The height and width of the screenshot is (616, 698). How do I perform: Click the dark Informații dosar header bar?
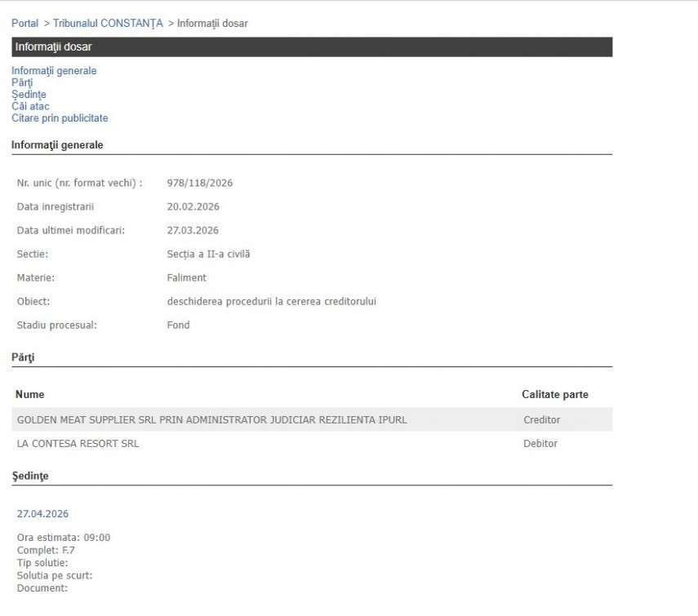[x=312, y=47]
